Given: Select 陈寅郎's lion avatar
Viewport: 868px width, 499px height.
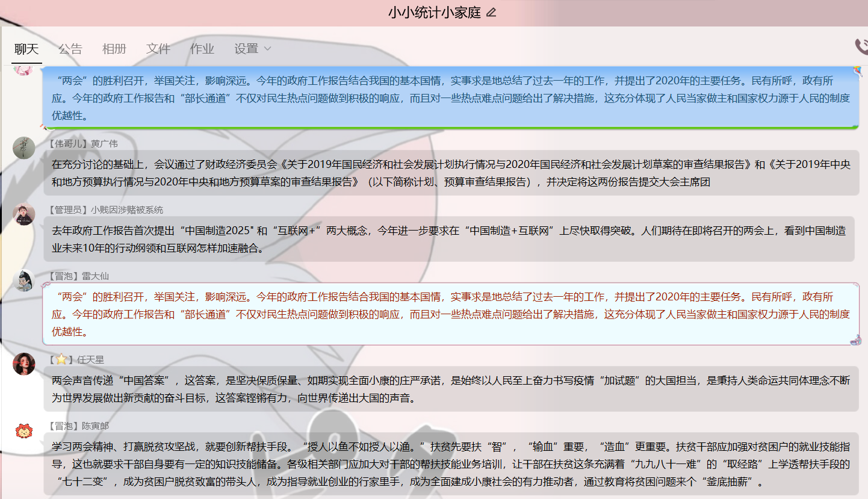Looking at the screenshot, I should tap(24, 430).
